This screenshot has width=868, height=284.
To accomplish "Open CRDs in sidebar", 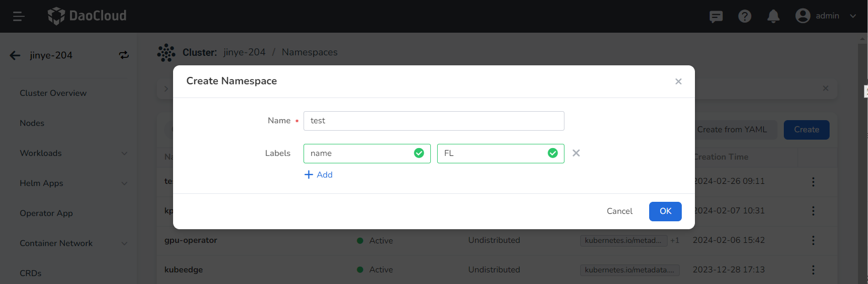I will (x=31, y=273).
